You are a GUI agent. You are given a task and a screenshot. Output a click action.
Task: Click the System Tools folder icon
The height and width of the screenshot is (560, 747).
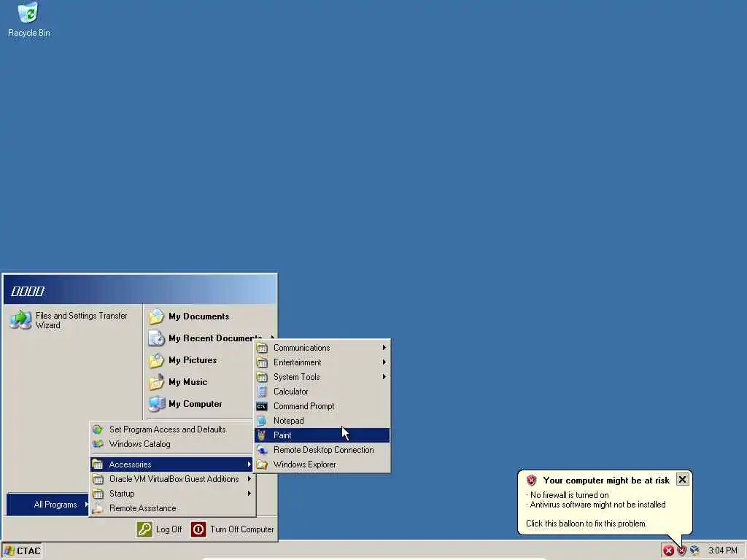[x=262, y=377]
